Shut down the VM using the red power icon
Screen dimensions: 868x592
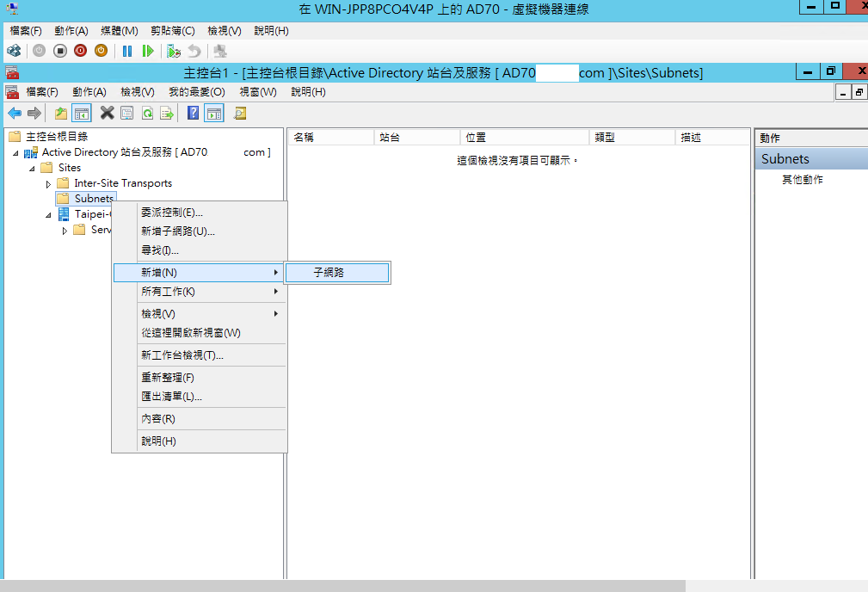[80, 51]
